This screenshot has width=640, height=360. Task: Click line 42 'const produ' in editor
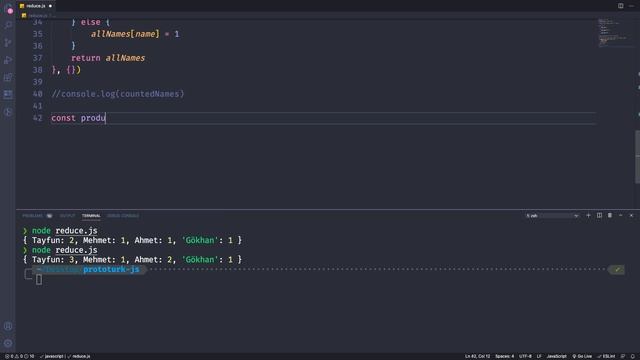click(x=78, y=118)
